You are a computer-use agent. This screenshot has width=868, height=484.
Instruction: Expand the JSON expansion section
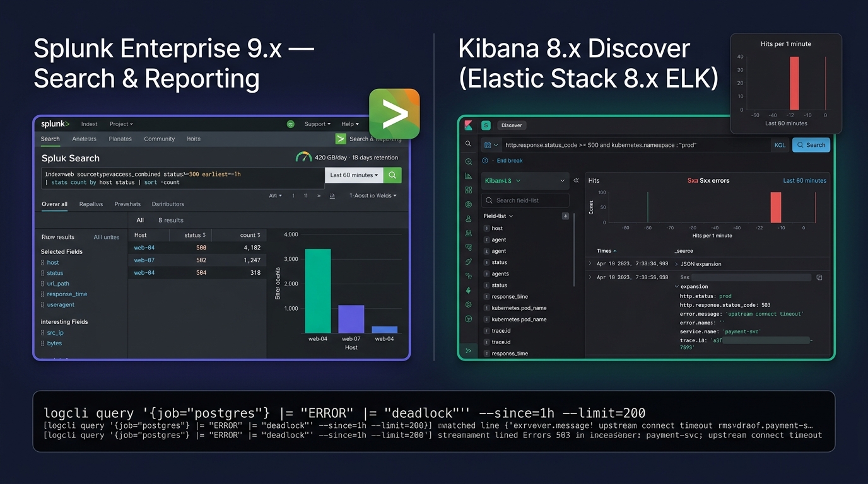point(677,264)
